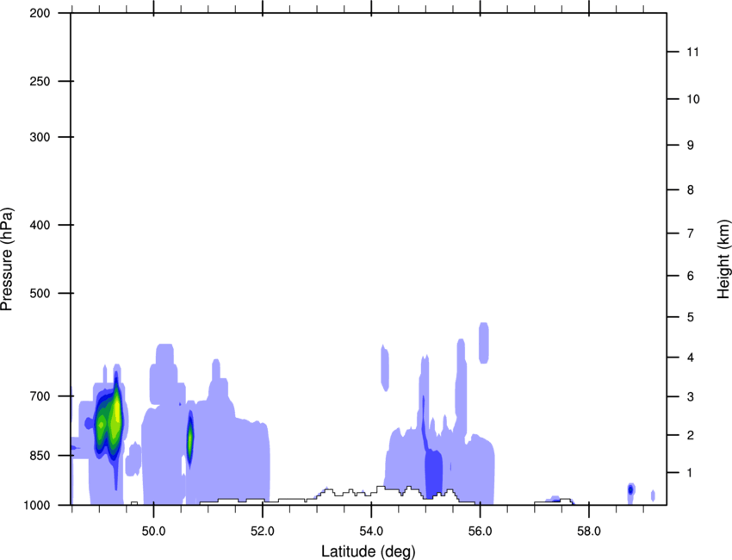Click the 'Height (km)' axis title

[x=723, y=259]
